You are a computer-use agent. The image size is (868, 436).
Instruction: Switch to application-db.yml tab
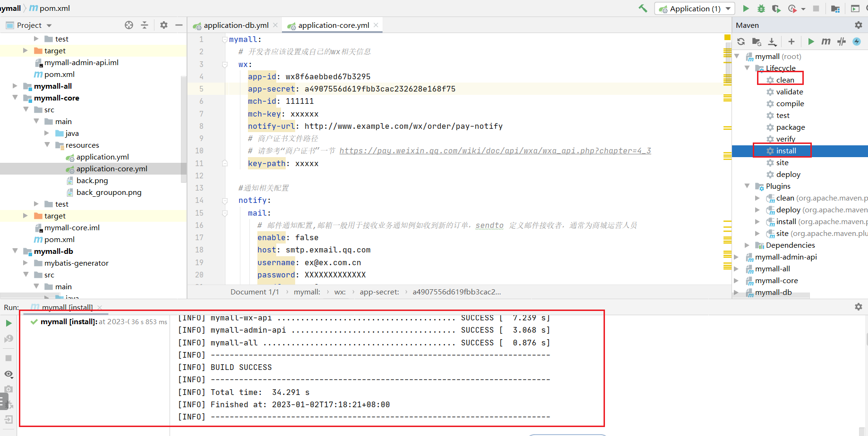coord(236,25)
